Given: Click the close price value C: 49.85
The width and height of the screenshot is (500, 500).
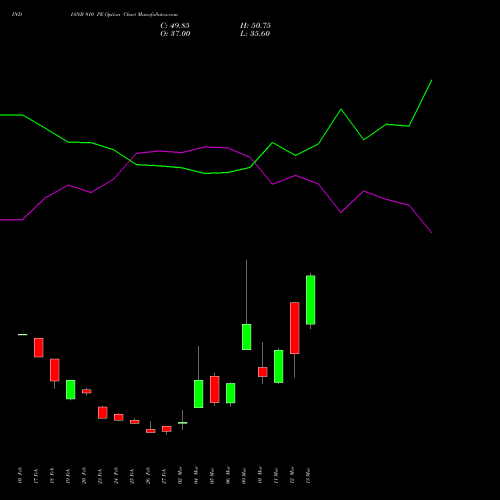Looking at the screenshot, I should (x=175, y=26).
